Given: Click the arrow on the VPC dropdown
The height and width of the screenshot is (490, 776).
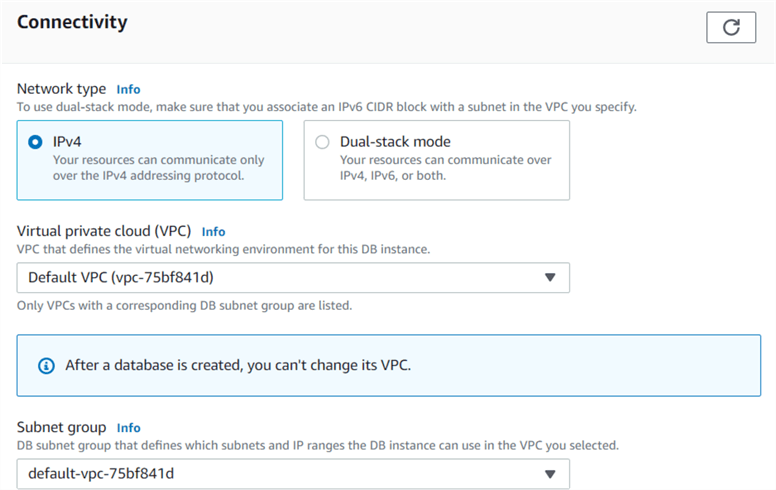Looking at the screenshot, I should pyautogui.click(x=549, y=278).
